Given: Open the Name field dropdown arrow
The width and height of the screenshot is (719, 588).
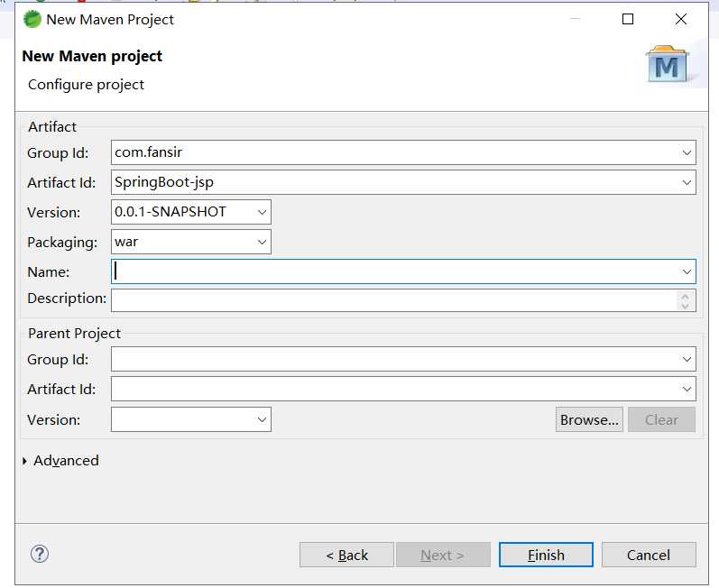Looking at the screenshot, I should tap(687, 271).
